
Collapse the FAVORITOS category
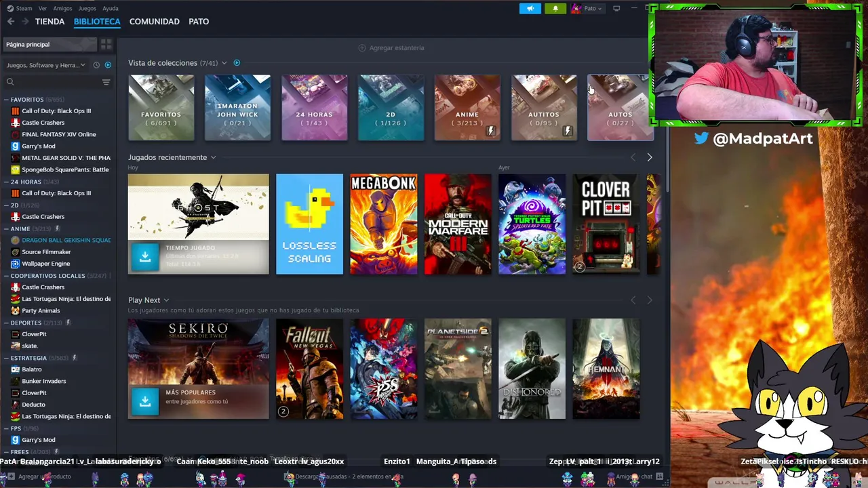6,100
